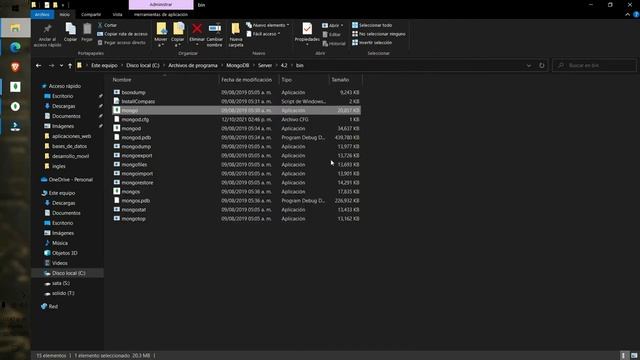This screenshot has width=640, height=360.
Task: Open Brave browser from the taskbar
Action: (15, 67)
